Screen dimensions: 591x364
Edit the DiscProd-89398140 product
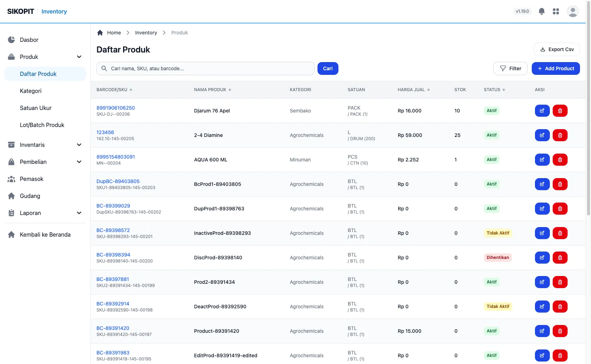tap(542, 258)
